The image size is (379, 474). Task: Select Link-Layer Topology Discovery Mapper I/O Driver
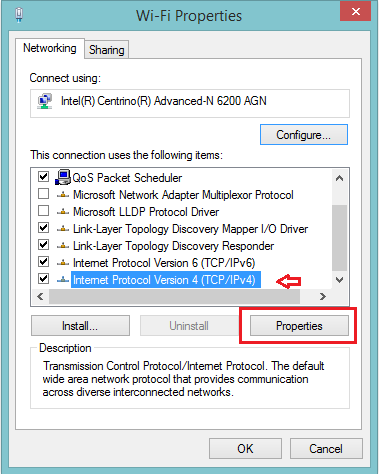click(x=190, y=229)
